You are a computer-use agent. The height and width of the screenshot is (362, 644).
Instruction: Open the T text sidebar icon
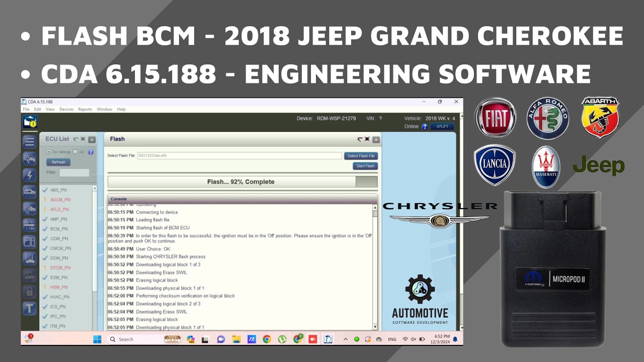(x=30, y=308)
